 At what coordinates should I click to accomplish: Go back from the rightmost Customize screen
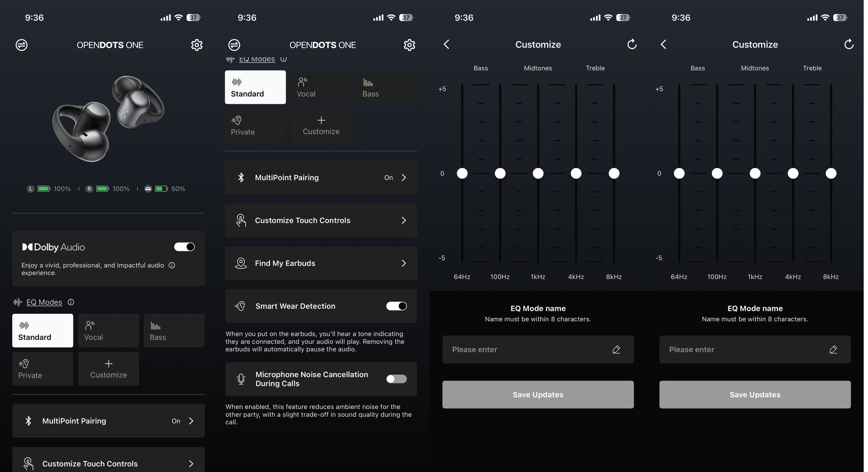(x=663, y=44)
